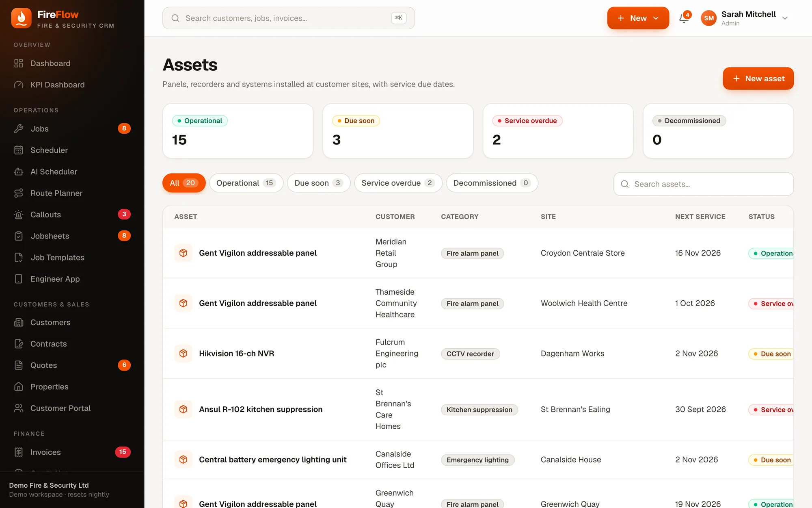The width and height of the screenshot is (812, 508).
Task: Click the Category column header
Action: coord(460,217)
